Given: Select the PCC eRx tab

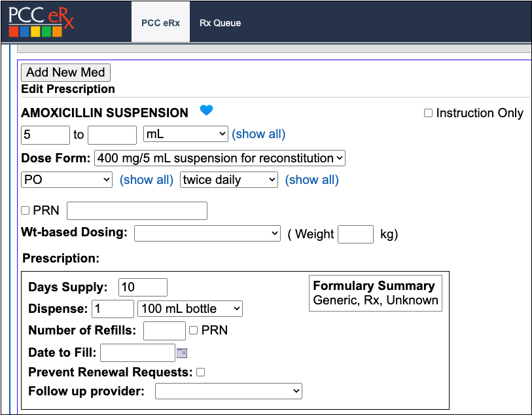Looking at the screenshot, I should click(x=160, y=23).
